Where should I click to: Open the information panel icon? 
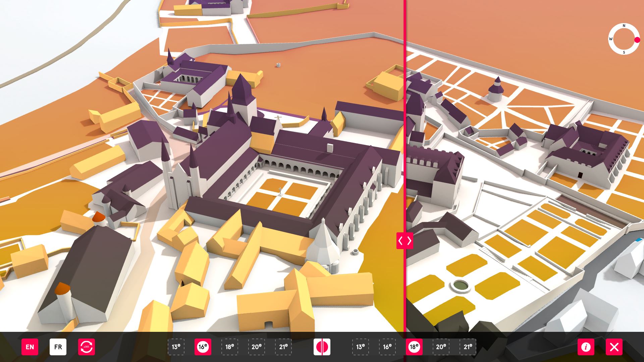(x=586, y=347)
